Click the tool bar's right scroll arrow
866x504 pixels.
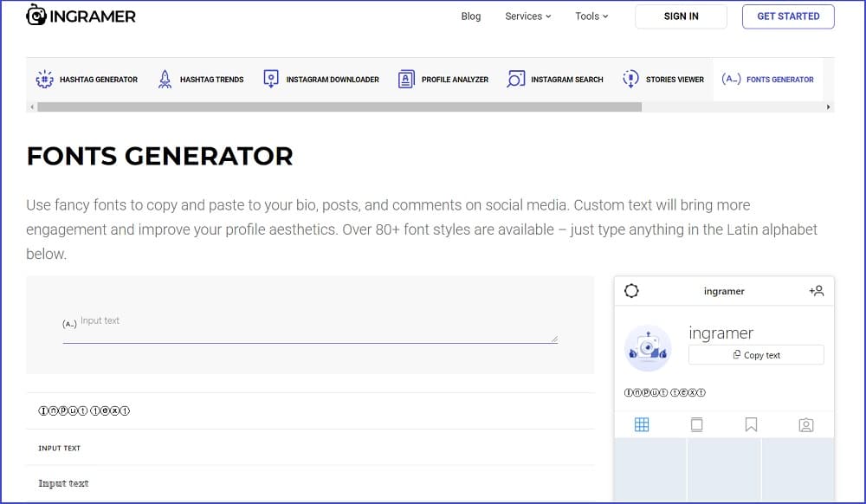click(828, 107)
